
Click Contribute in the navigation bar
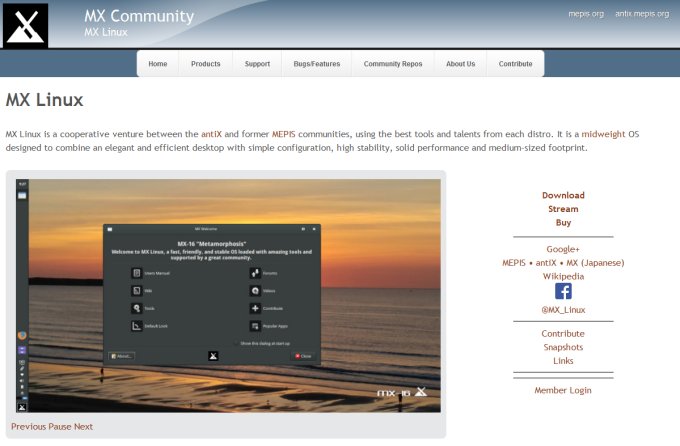point(515,64)
